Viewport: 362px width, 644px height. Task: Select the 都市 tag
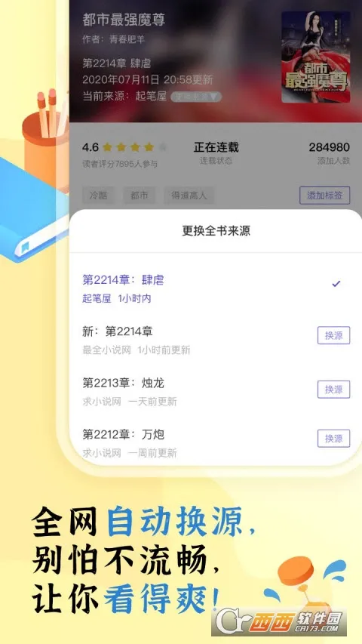pyautogui.click(x=139, y=196)
